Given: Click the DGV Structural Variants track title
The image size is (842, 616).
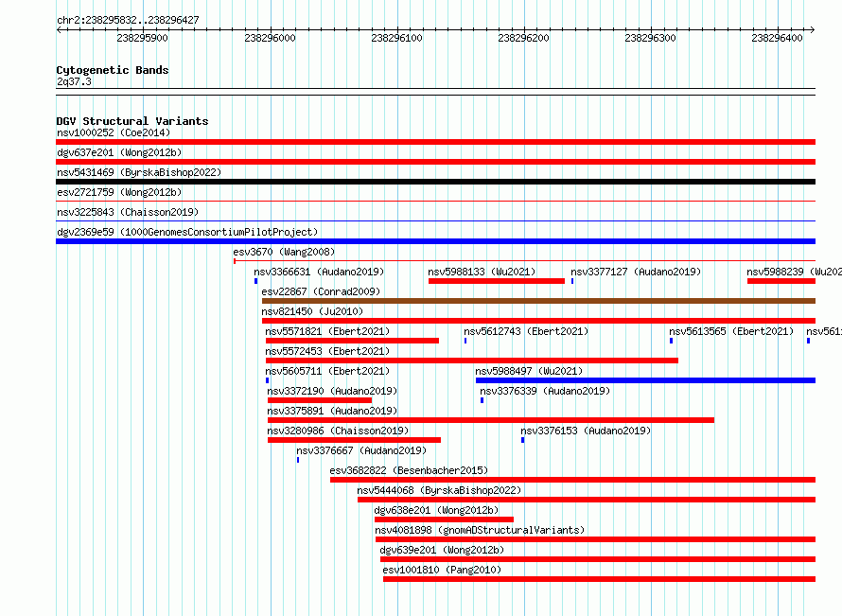Looking at the screenshot, I should pyautogui.click(x=132, y=121).
